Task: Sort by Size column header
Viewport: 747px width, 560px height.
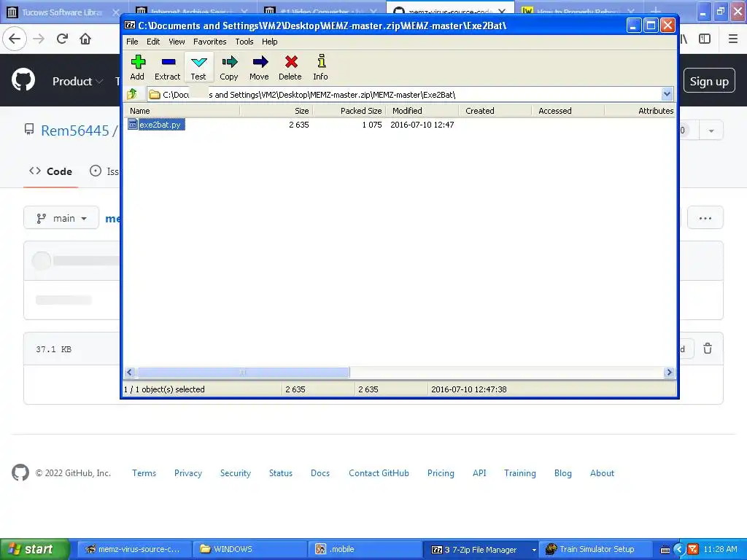Action: coord(276,111)
